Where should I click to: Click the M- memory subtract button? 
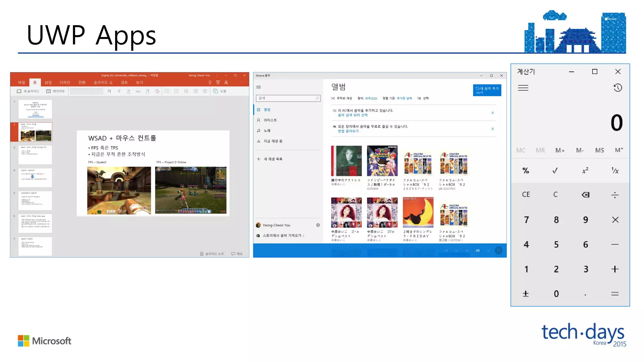(x=580, y=150)
